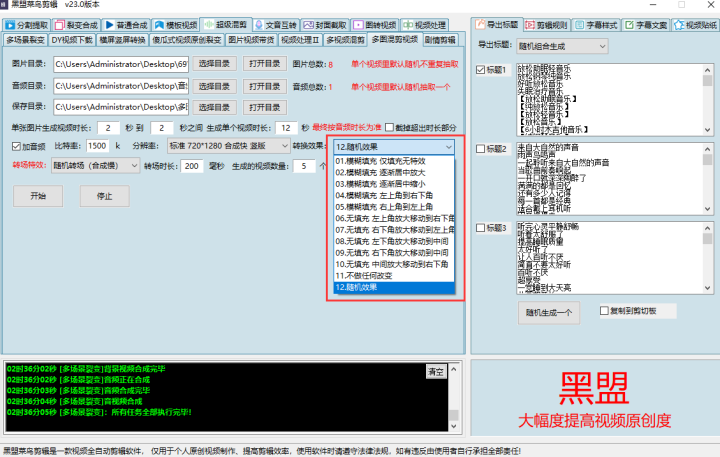This screenshot has width=720, height=457.
Task: Click 打开目录 for 保存目录
Action: (x=265, y=107)
